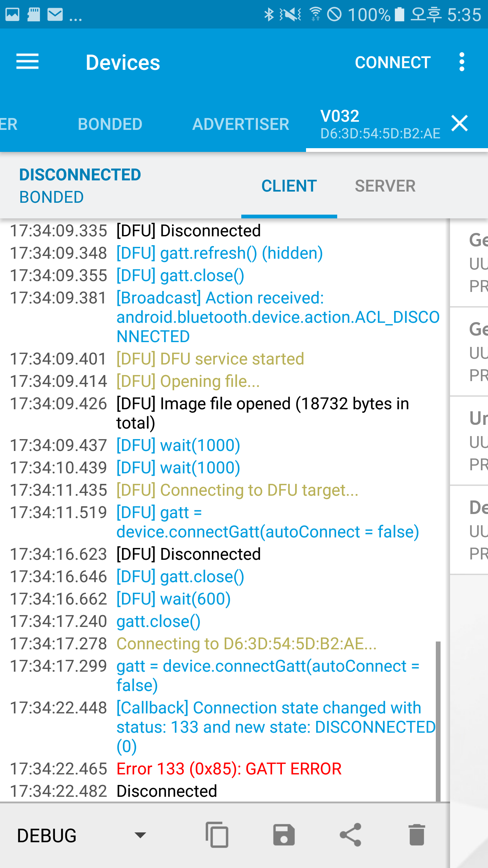Tap the red GATT ERROR log entry
Viewport: 488px width, 868px height.
pyautogui.click(x=229, y=769)
